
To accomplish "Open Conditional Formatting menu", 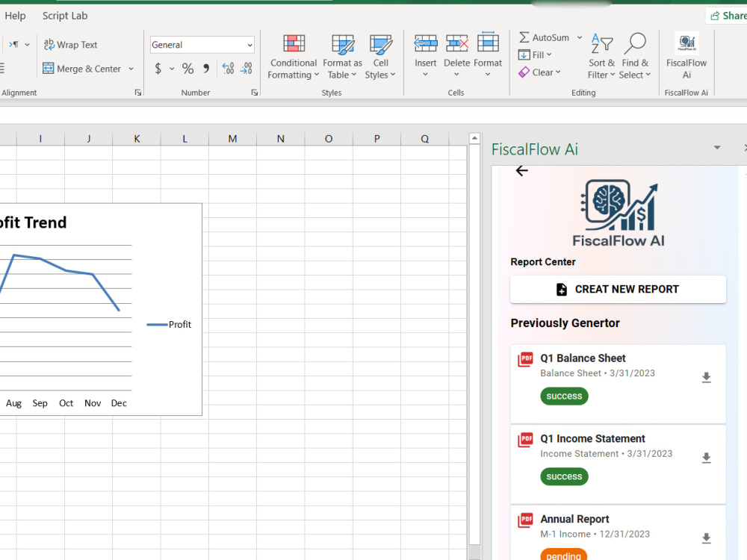I will 293,57.
